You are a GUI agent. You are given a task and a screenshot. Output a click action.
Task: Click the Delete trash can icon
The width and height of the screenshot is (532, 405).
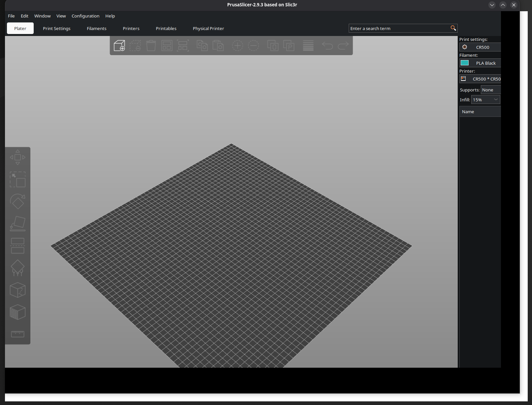click(151, 46)
